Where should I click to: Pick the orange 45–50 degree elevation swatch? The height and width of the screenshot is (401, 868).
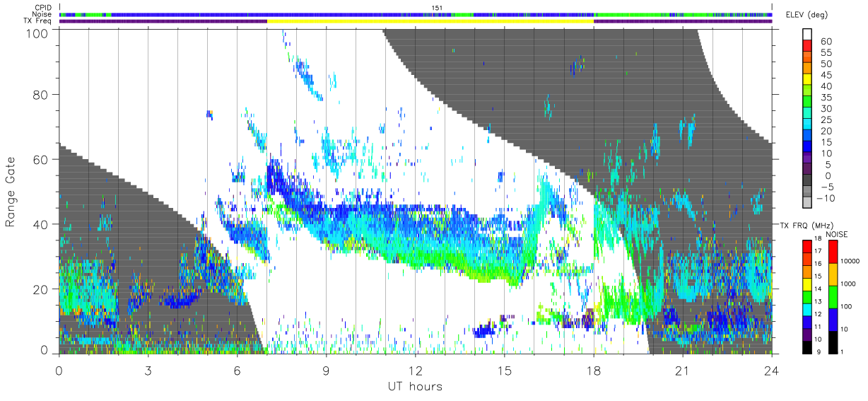point(807,69)
